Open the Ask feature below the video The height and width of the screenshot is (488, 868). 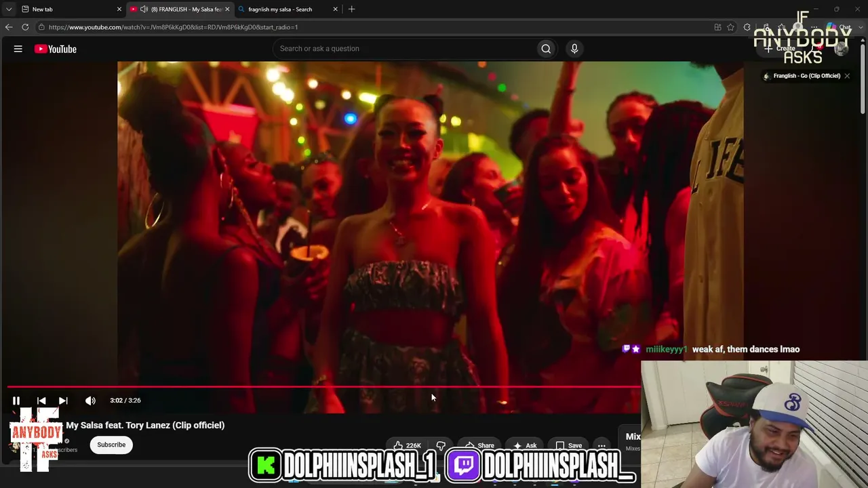pyautogui.click(x=525, y=445)
